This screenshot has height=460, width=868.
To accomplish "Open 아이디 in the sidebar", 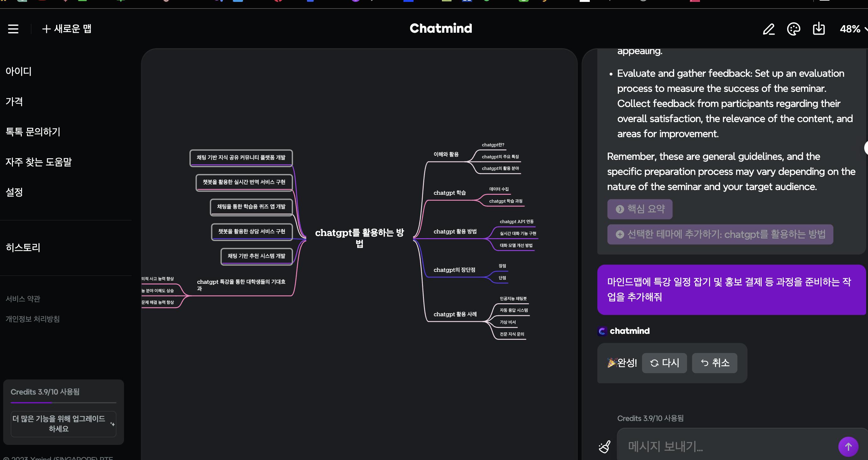I will (x=19, y=71).
